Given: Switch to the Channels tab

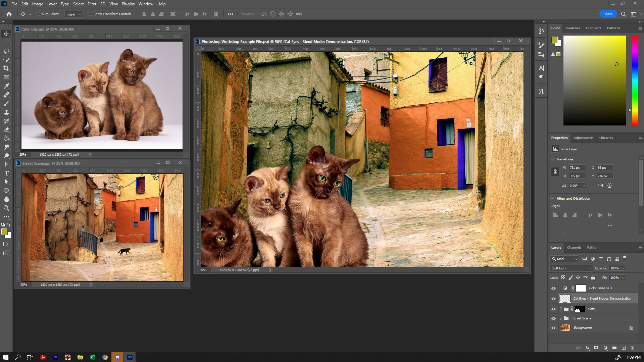Looking at the screenshot, I should 574,247.
